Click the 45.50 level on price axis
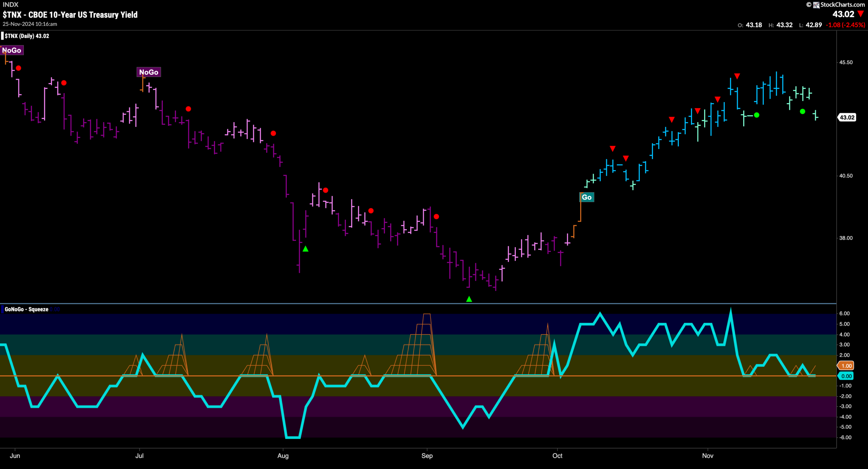Image resolution: width=868 pixels, height=469 pixels. point(846,62)
